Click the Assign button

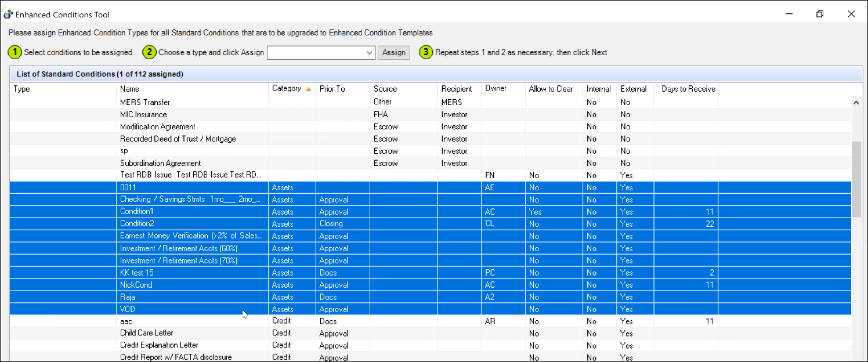394,53
